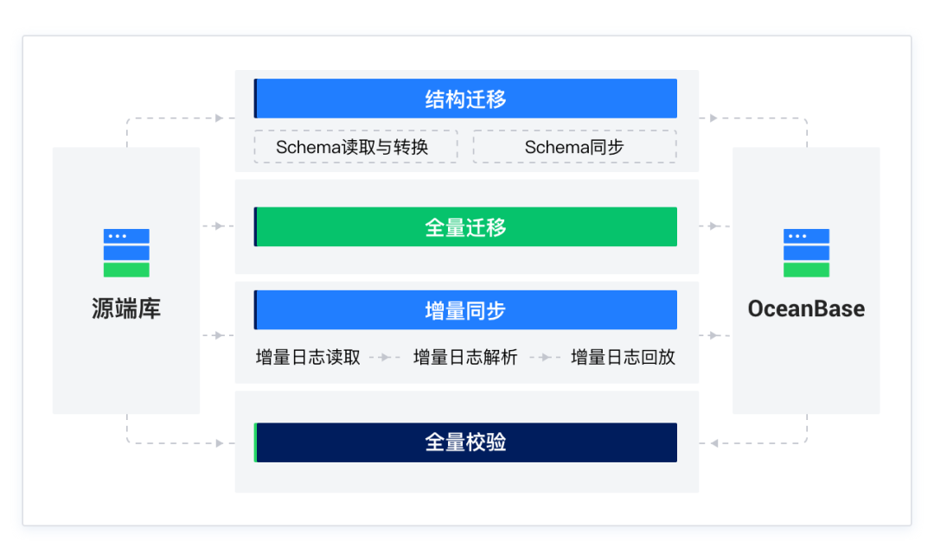Select the 结构迁移 blue header bar
The height and width of the screenshot is (560, 934).
[465, 99]
